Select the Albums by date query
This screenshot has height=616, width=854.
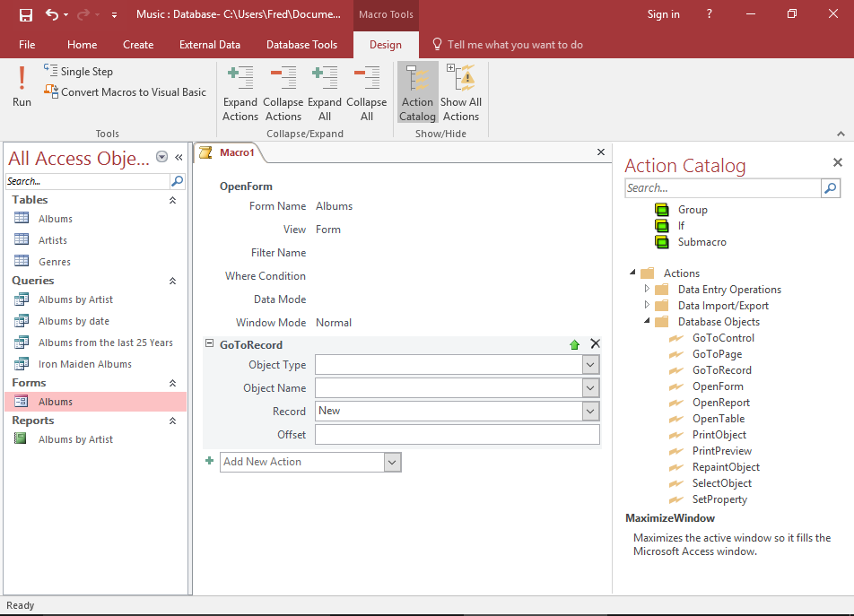[x=74, y=321]
